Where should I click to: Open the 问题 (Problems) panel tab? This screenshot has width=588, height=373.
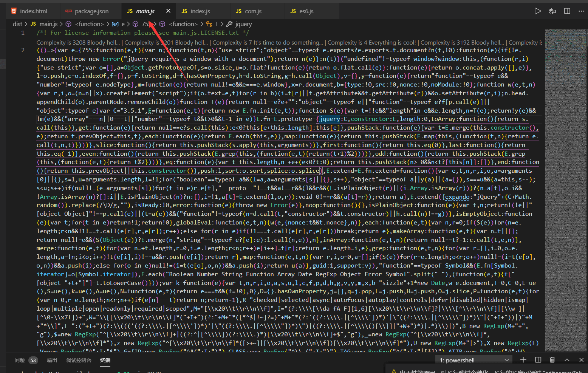(20, 360)
